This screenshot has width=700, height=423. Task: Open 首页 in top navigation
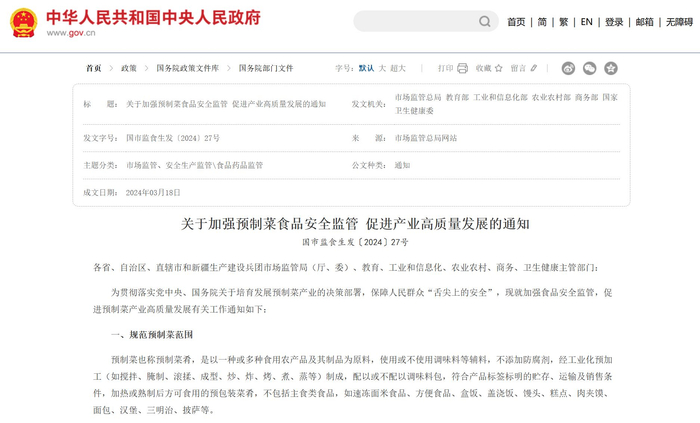516,22
